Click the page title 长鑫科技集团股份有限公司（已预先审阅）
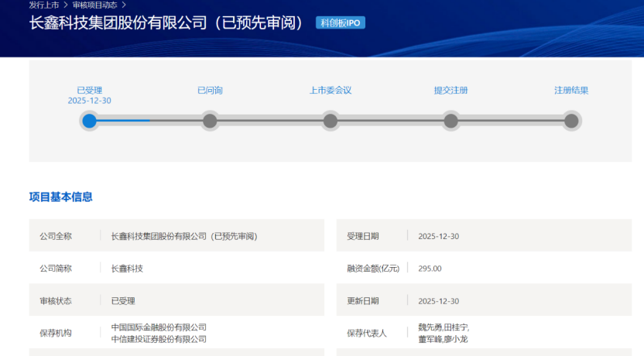The width and height of the screenshot is (644, 356). coord(166,23)
